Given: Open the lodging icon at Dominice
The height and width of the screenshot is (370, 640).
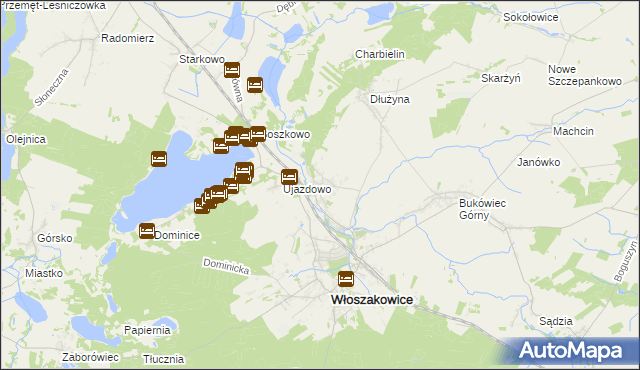Looking at the screenshot, I should (147, 231).
